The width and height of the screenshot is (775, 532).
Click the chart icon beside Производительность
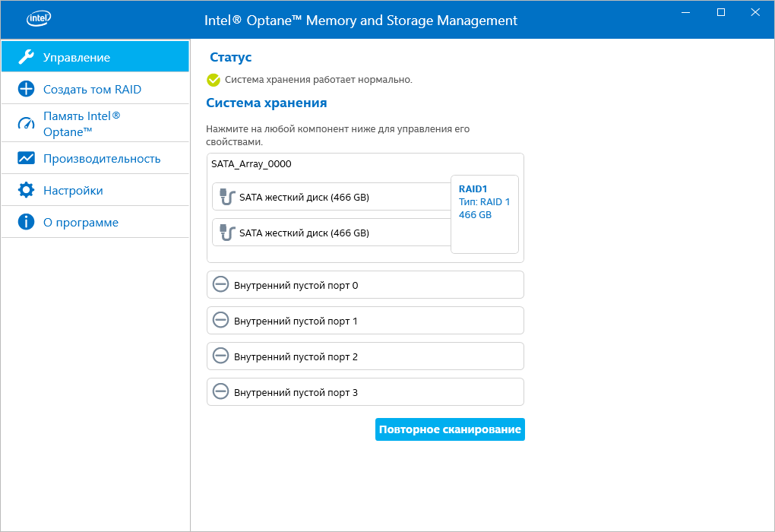pyautogui.click(x=26, y=158)
